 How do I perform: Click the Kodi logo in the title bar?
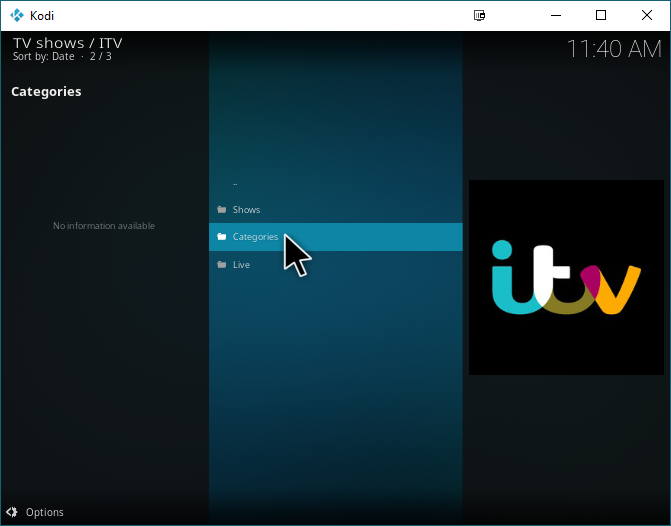[x=17, y=15]
